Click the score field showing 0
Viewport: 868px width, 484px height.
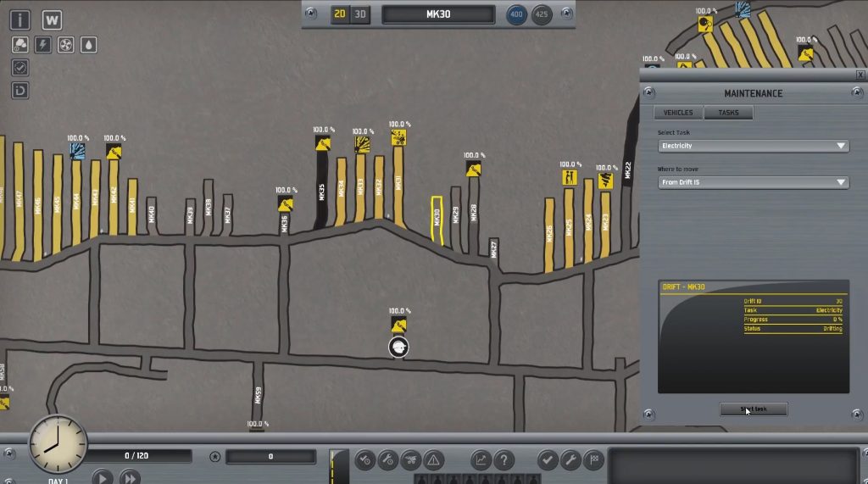(270, 456)
